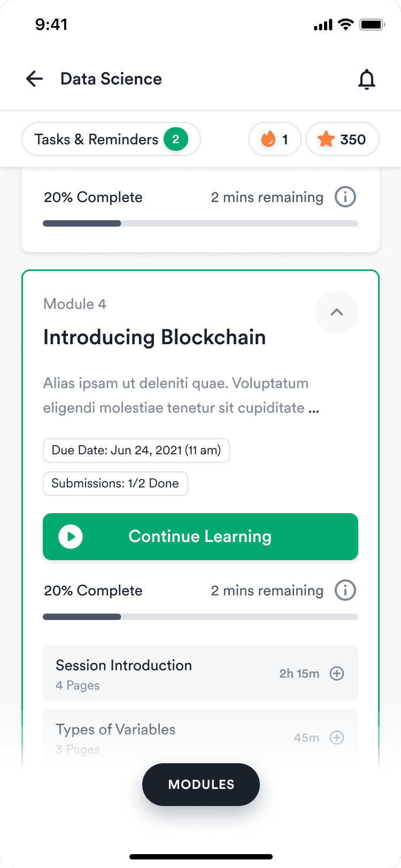
Task: Open Tasks & Reminders pill
Action: pos(111,139)
